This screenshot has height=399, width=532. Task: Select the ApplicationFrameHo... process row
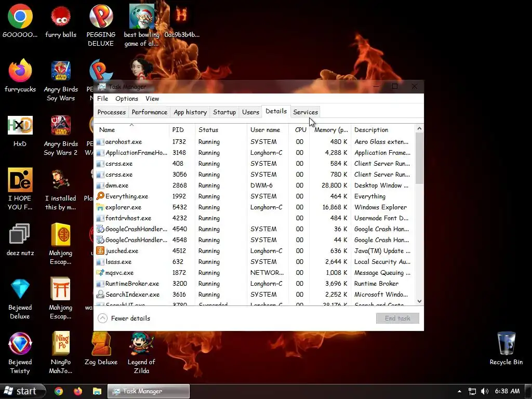point(255,153)
